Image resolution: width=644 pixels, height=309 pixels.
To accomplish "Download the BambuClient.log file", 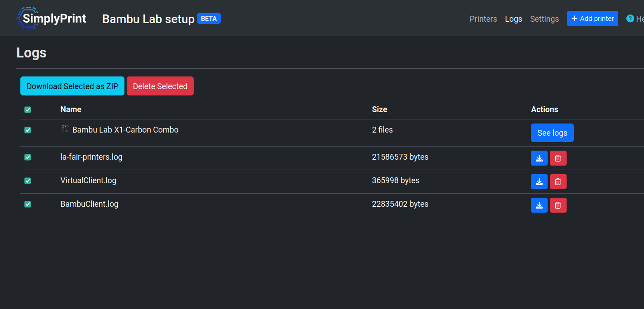I will pyautogui.click(x=539, y=205).
